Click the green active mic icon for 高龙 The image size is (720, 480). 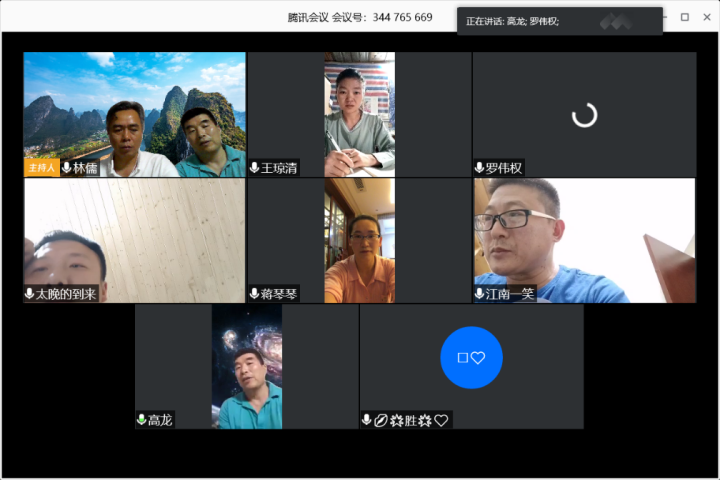pos(142,420)
